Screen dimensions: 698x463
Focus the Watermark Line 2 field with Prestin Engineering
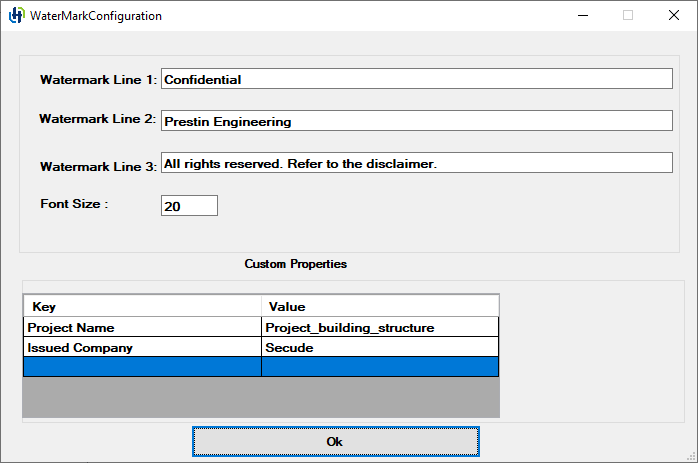416,121
